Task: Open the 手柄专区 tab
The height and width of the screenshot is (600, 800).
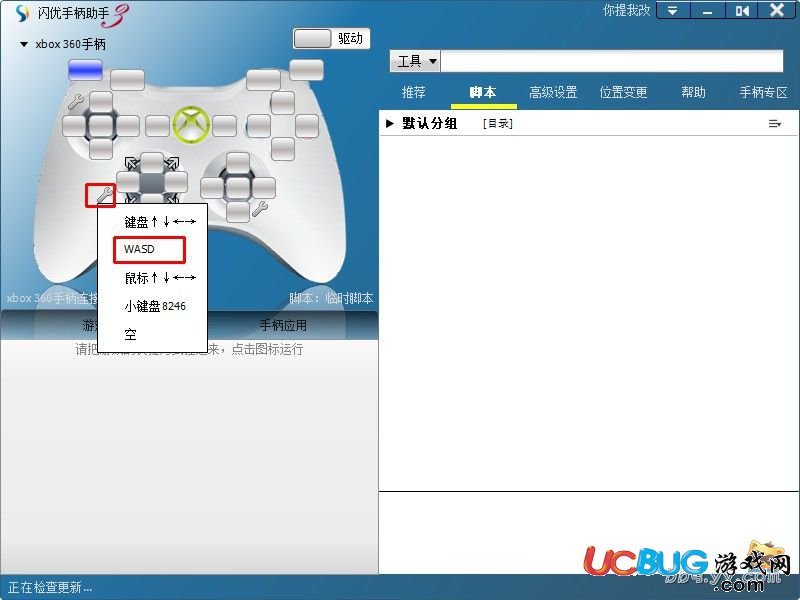Action: pyautogui.click(x=763, y=92)
